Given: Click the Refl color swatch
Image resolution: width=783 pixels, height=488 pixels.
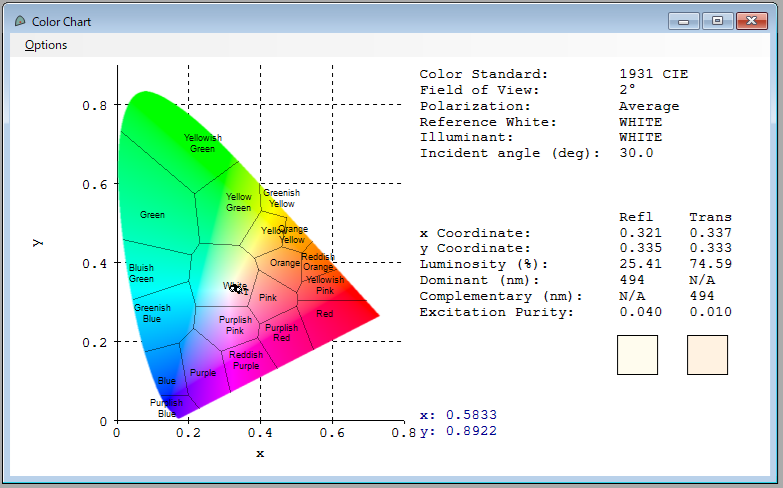Looking at the screenshot, I should 637,355.
